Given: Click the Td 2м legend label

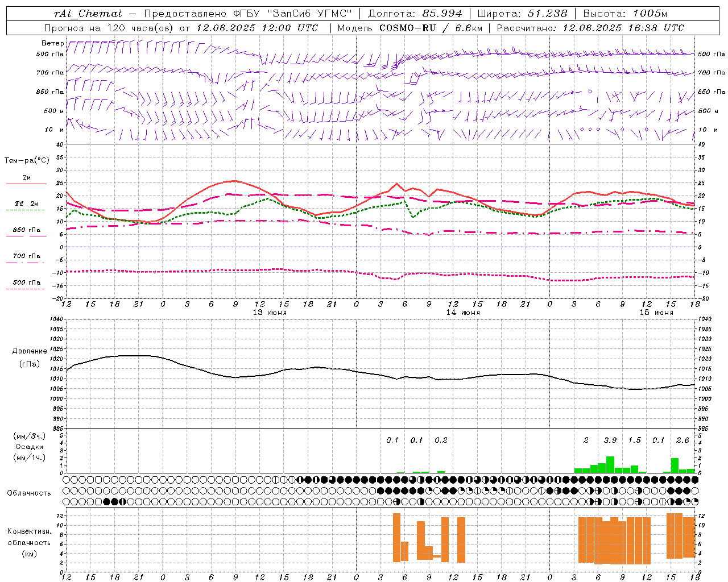Looking at the screenshot, I should (26, 203).
